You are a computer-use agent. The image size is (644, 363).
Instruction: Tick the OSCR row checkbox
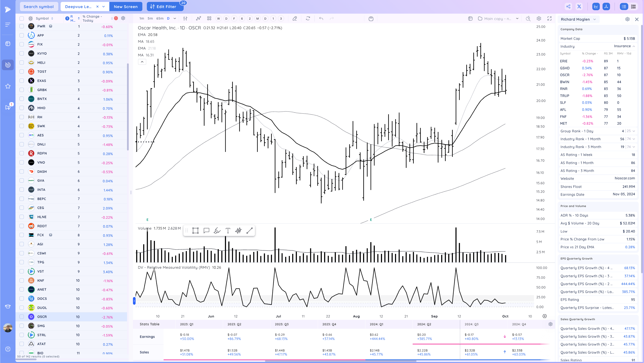tap(22, 316)
